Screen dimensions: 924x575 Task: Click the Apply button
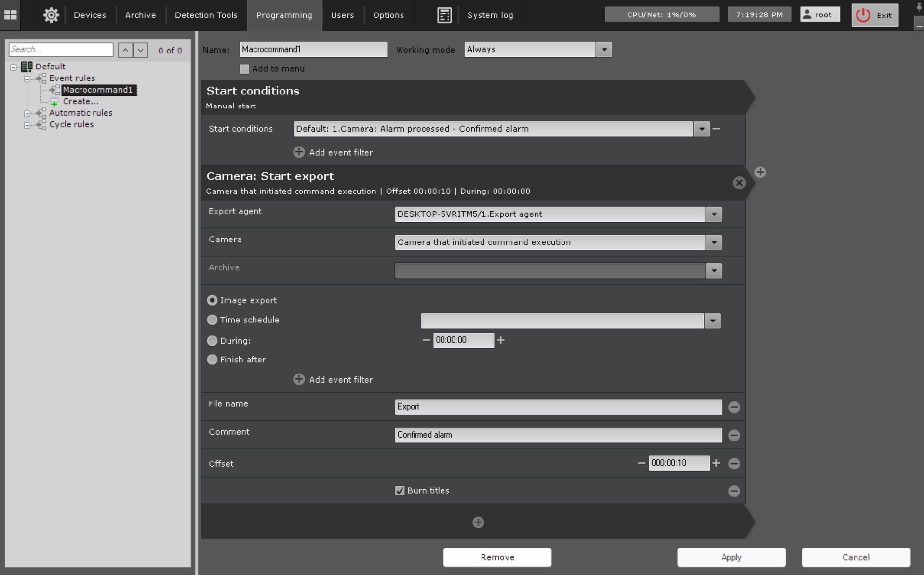[x=731, y=557]
